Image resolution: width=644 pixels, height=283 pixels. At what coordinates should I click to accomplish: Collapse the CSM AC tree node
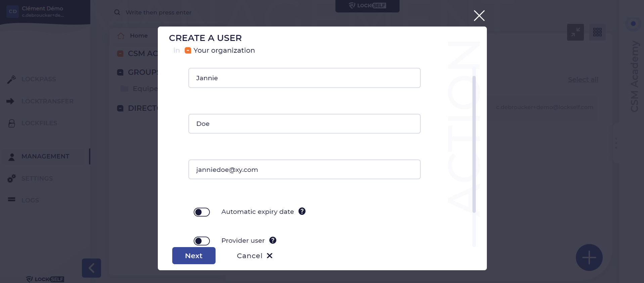[x=120, y=54]
